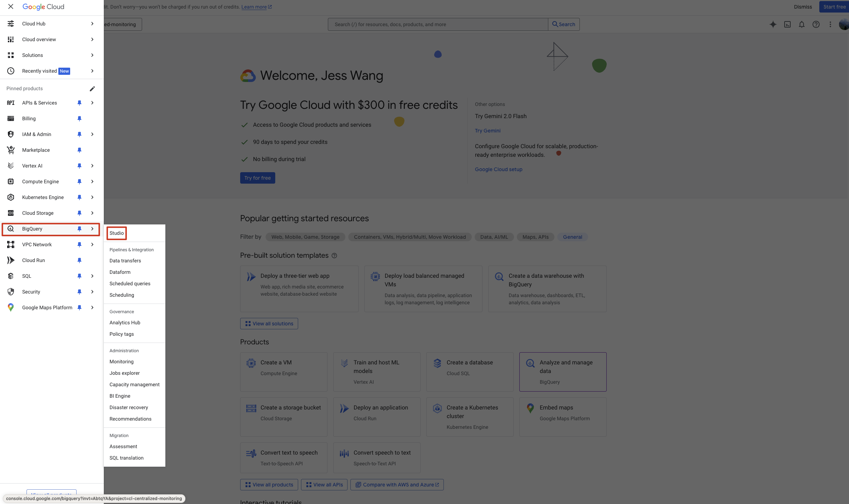Screen dimensions: 849x504
Task: Click the VPC Network icon
Action: 11,244
